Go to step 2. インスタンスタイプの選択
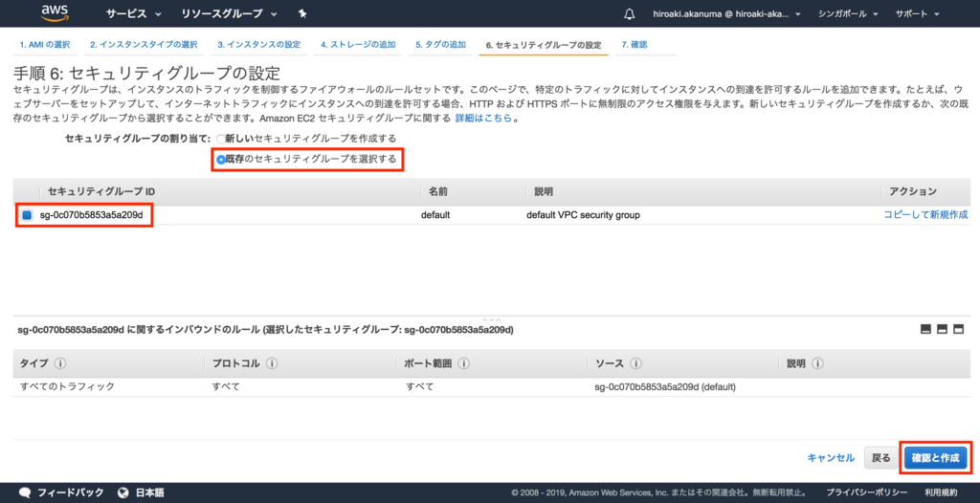 point(144,45)
